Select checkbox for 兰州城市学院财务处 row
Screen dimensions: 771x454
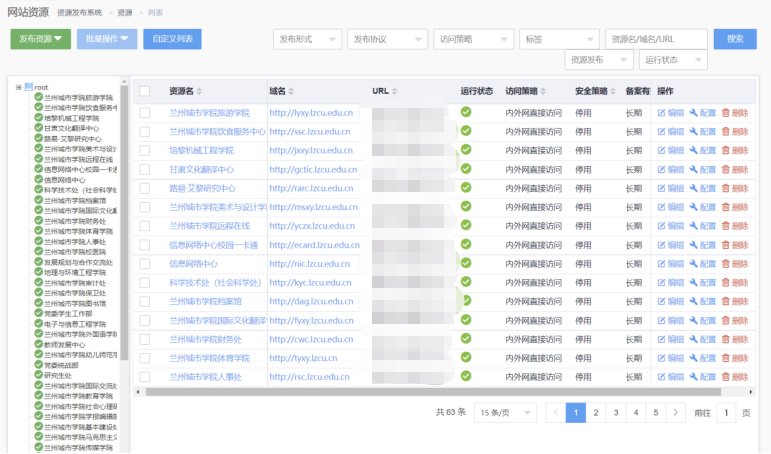145,339
